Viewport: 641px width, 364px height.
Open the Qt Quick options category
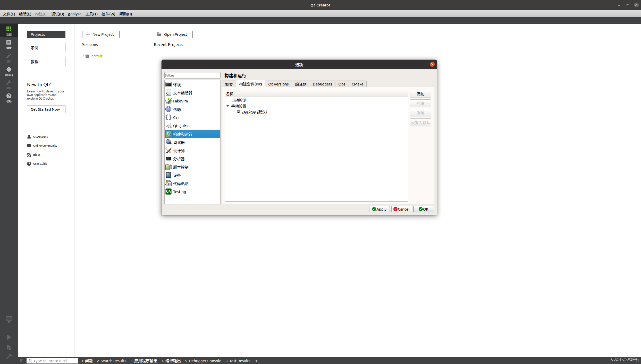click(181, 126)
